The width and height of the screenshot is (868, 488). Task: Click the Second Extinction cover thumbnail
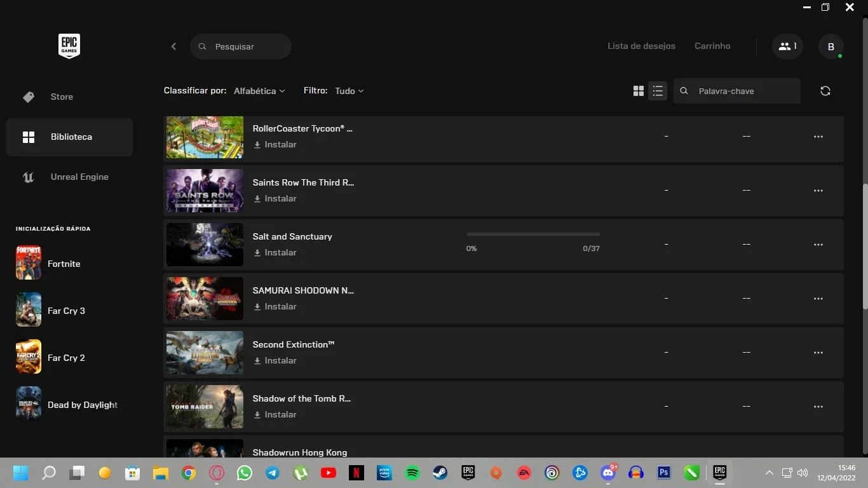tap(205, 353)
